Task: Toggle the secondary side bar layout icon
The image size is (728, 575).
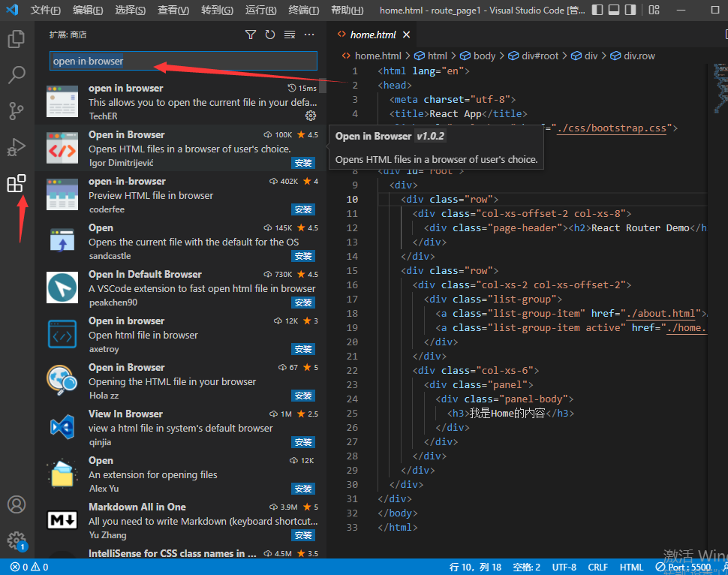Action: [x=630, y=10]
